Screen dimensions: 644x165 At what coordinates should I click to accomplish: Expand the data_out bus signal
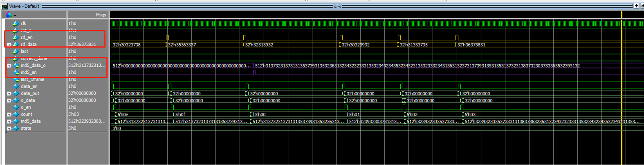coord(9,94)
